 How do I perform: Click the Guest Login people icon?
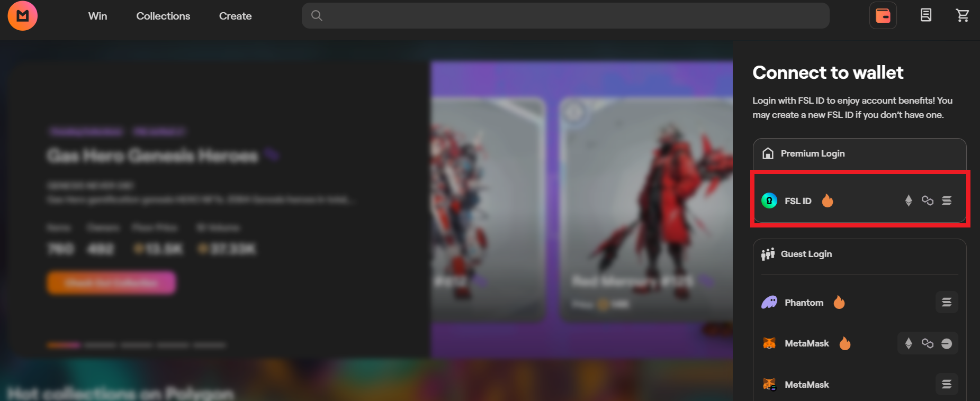pyautogui.click(x=768, y=254)
